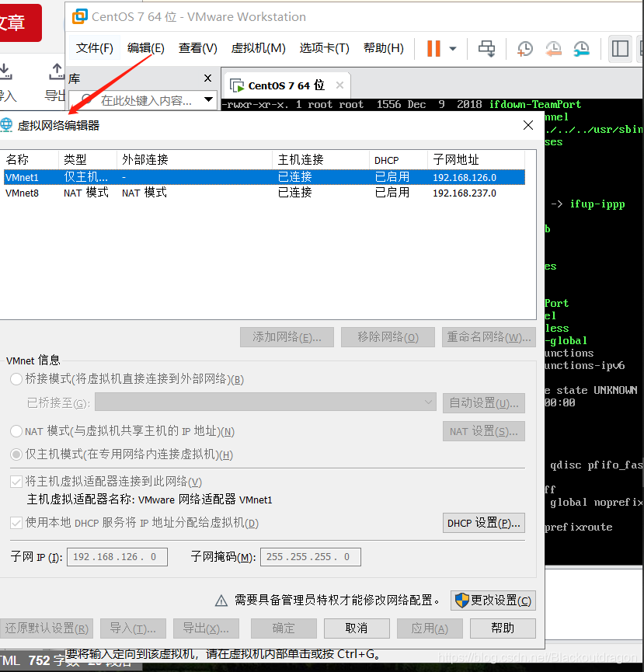Click the NAT 设置(S)... button

[x=484, y=431]
